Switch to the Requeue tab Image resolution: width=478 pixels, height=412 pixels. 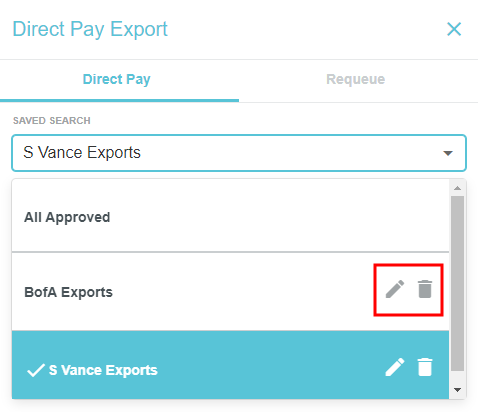[x=356, y=79]
